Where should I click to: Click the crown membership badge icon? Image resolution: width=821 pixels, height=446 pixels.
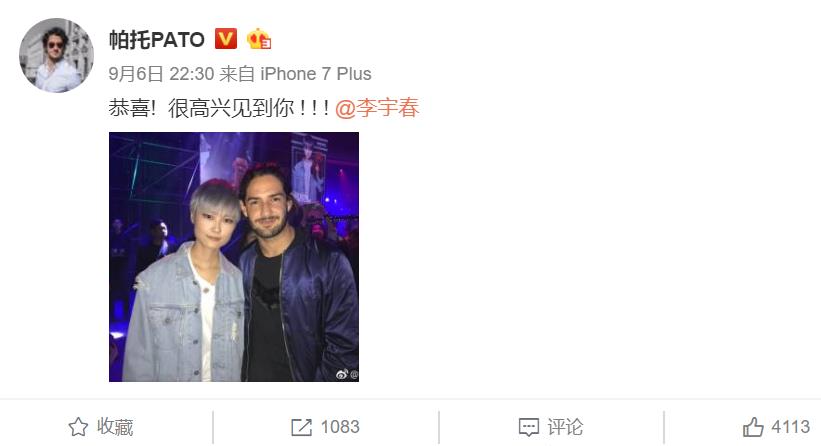[x=259, y=39]
